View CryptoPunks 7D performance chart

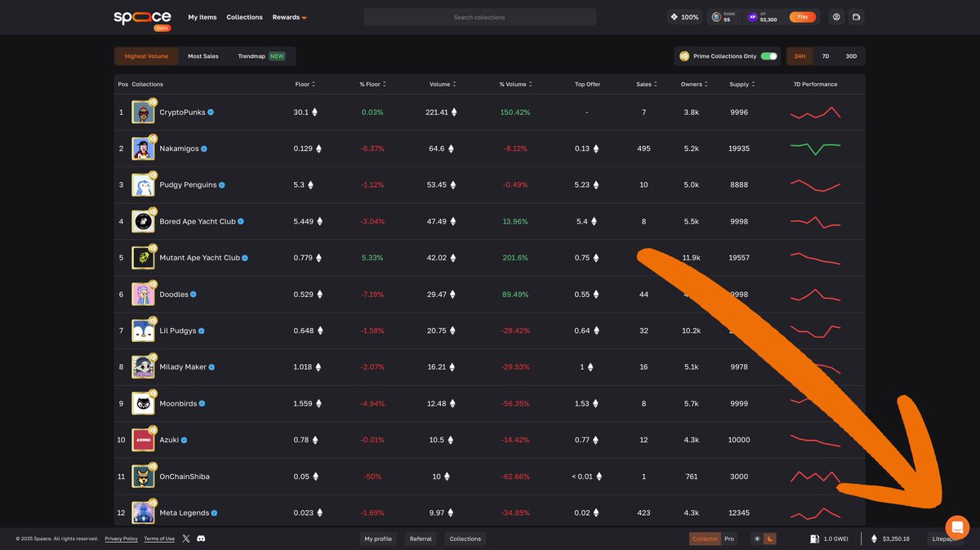(815, 113)
